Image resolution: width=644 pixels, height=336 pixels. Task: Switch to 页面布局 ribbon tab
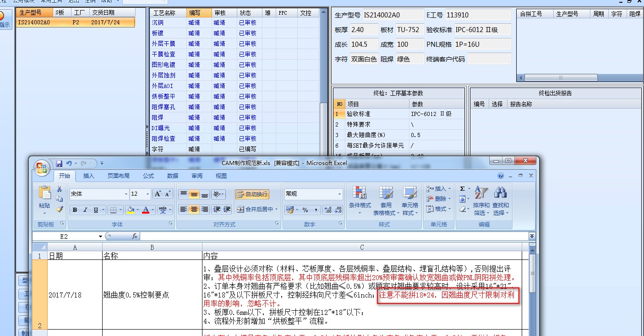(x=119, y=176)
